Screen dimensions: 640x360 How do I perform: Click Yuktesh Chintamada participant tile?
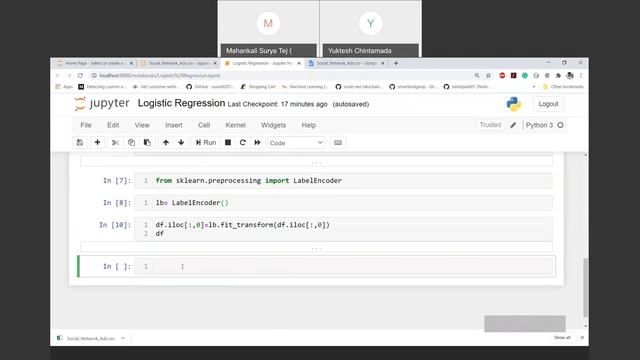click(370, 29)
